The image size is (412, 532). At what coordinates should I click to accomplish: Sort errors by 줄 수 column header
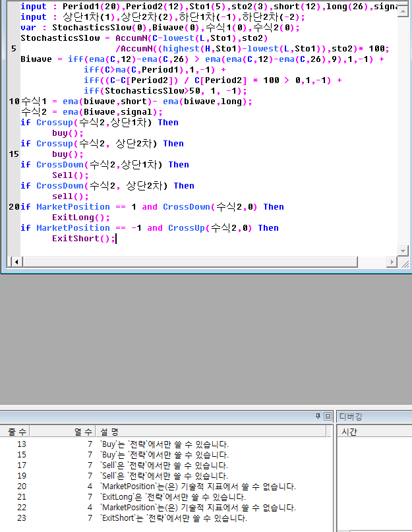[x=15, y=432]
